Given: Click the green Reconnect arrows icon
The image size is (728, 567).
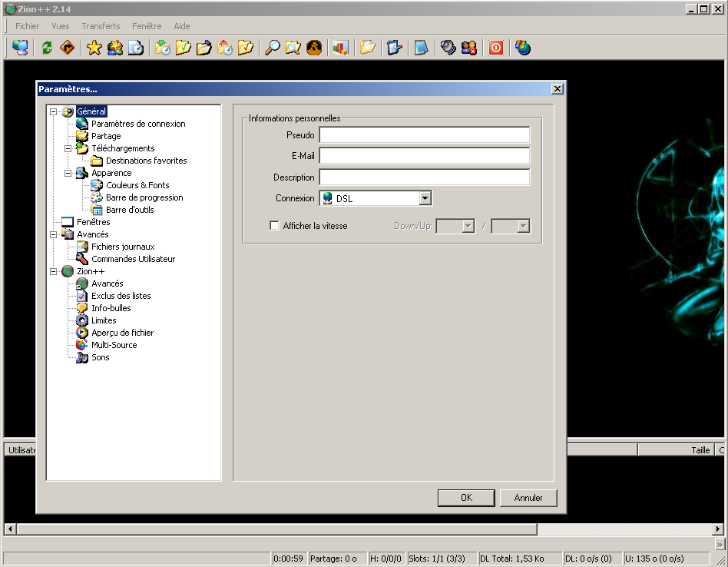Looking at the screenshot, I should point(47,48).
